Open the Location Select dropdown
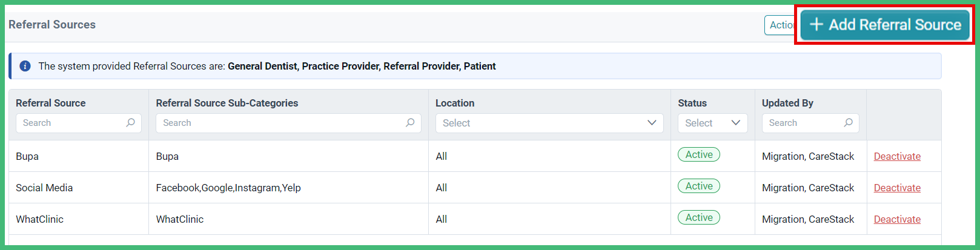Viewport: 980px width, 250px height. (x=549, y=123)
